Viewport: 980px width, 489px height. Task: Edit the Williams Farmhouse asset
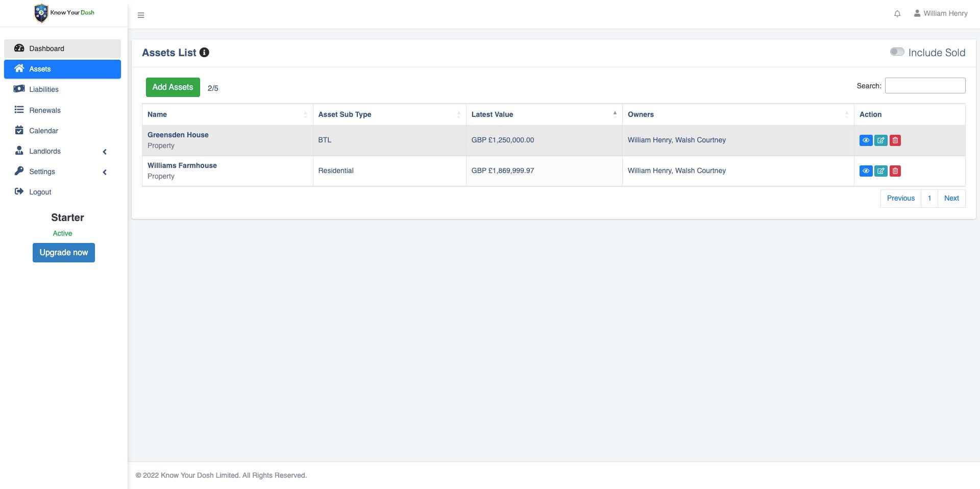pyautogui.click(x=881, y=171)
